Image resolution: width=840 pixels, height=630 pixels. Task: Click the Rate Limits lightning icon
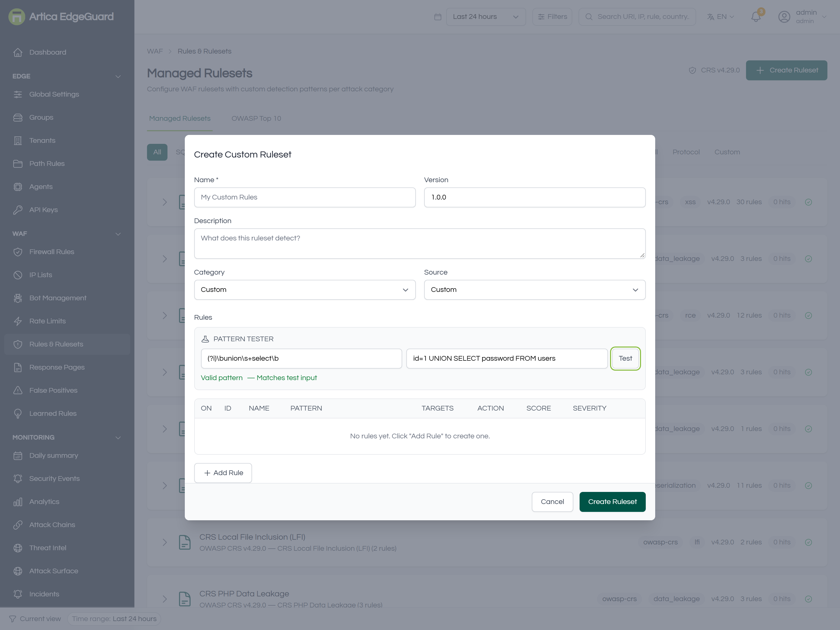(x=18, y=321)
